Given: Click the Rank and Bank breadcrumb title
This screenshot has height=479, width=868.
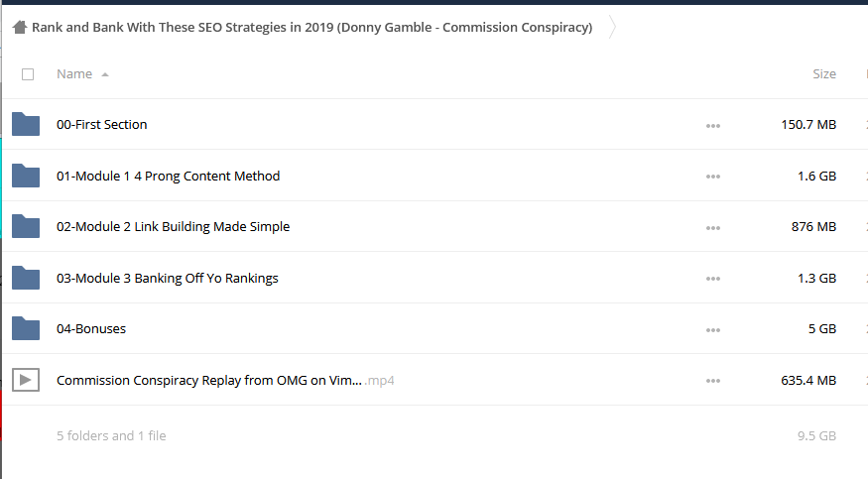Looking at the screenshot, I should tap(312, 27).
